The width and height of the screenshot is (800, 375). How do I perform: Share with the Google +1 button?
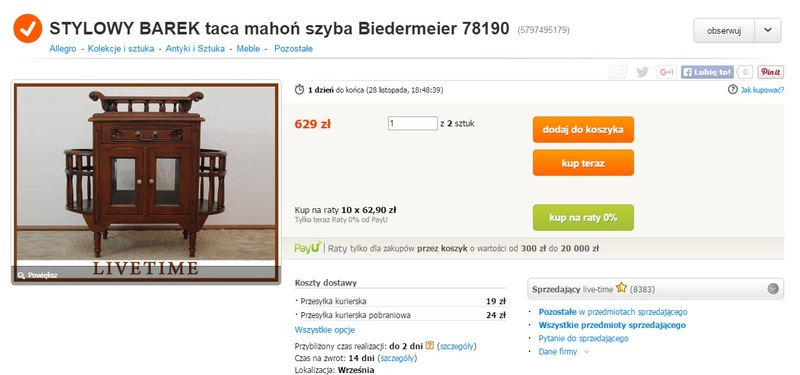click(666, 72)
